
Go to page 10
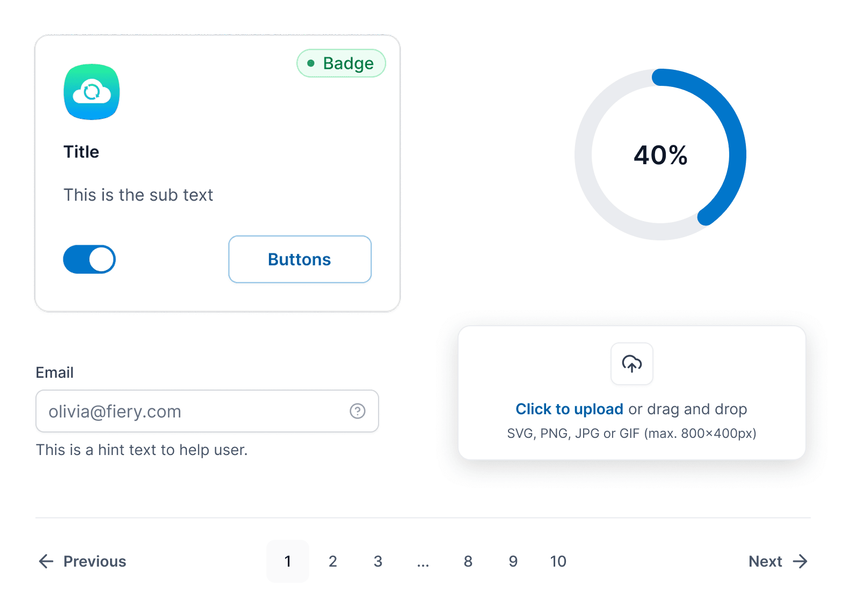pos(558,561)
